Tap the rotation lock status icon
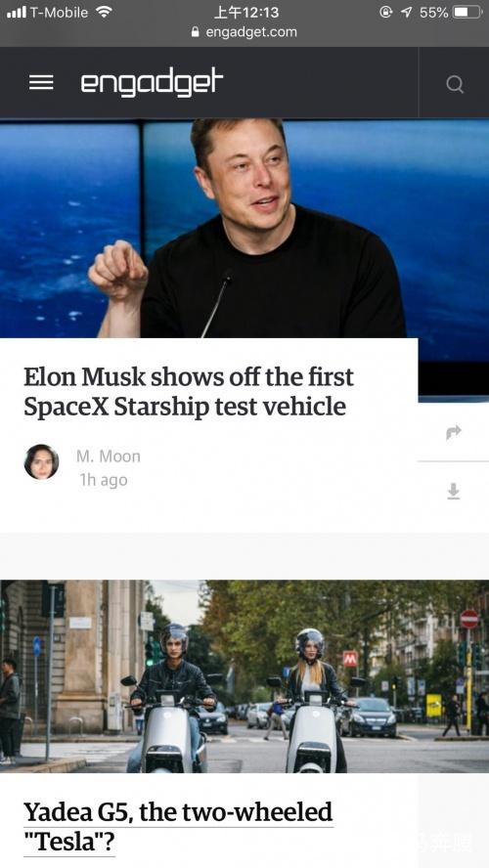The height and width of the screenshot is (868, 489). (386, 12)
